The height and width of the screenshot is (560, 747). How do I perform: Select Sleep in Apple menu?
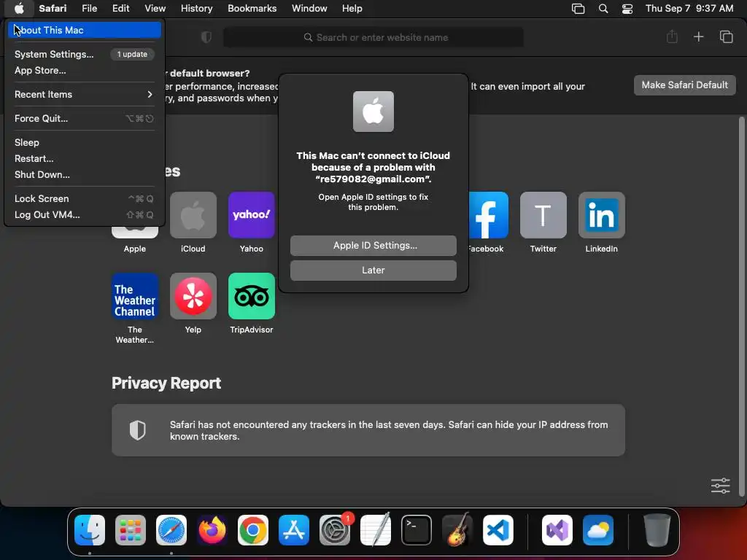(85, 142)
